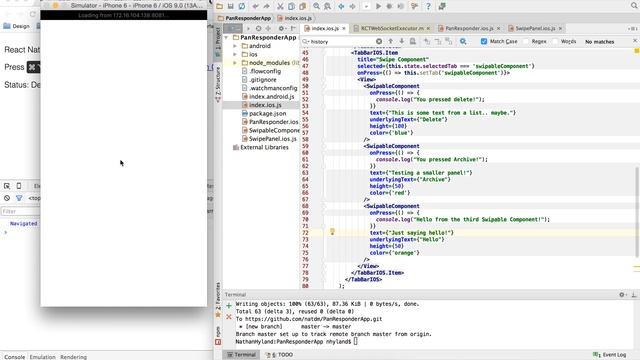Click the search field containing 'history'
This screenshot has width=640, height=360.
(x=342, y=42)
